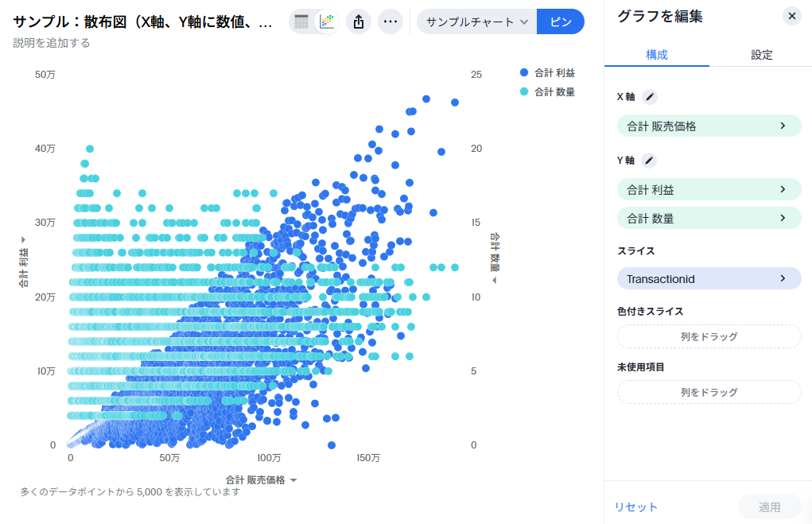Toggle 合計 利益 legend series
The height and width of the screenshot is (524, 812).
547,72
